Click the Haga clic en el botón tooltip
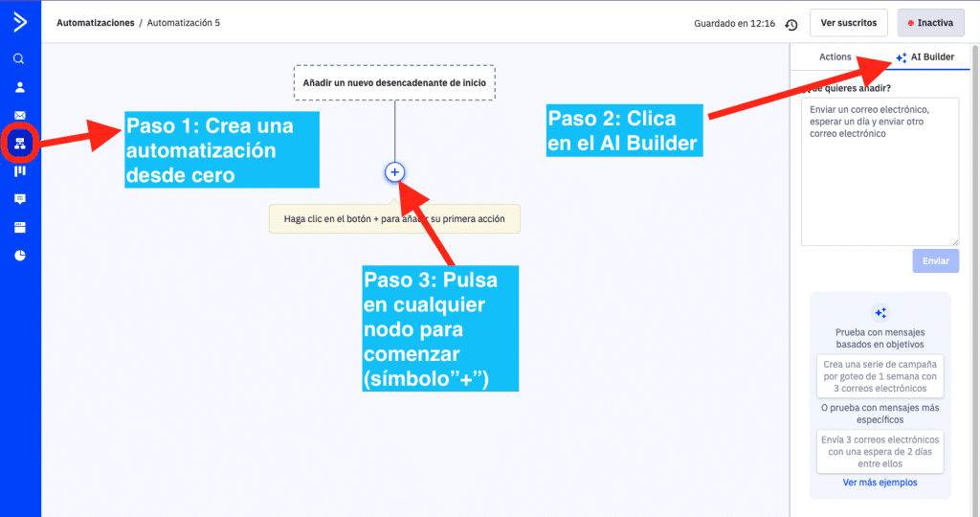The height and width of the screenshot is (517, 980). (394, 219)
